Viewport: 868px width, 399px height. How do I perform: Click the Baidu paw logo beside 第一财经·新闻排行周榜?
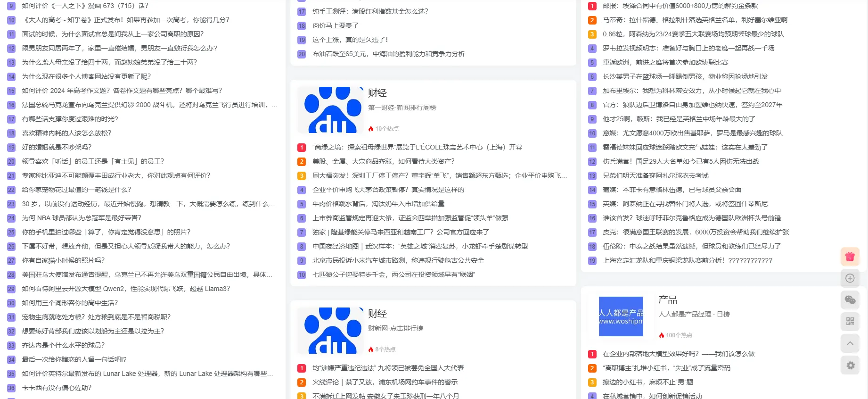click(330, 110)
